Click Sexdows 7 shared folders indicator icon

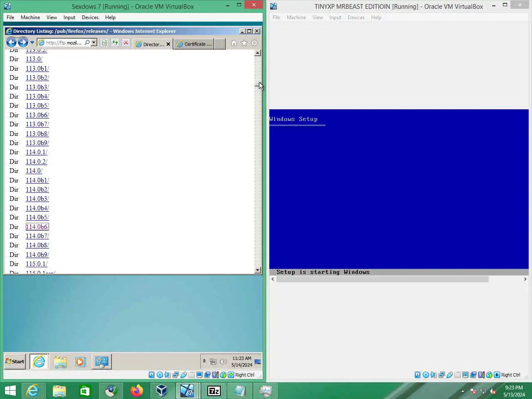coord(191,375)
